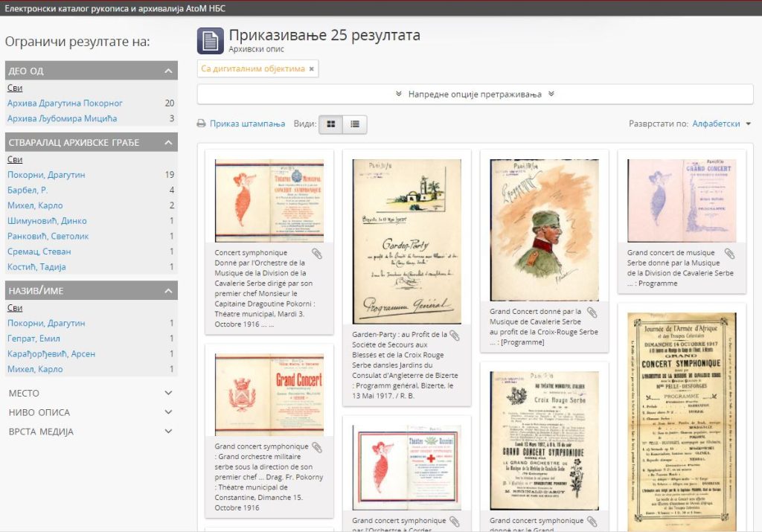
Task: Filter name by 'Карађорђевић, Арсен'
Action: 51,354
